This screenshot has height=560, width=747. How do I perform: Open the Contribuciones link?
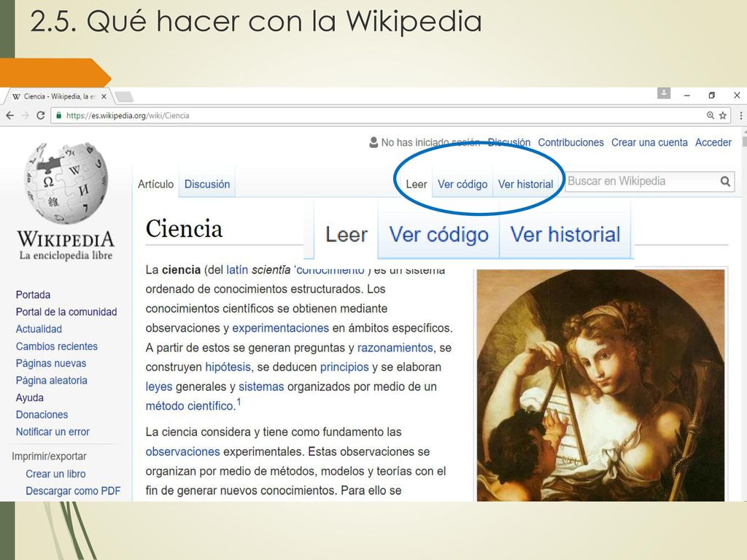[x=570, y=142]
